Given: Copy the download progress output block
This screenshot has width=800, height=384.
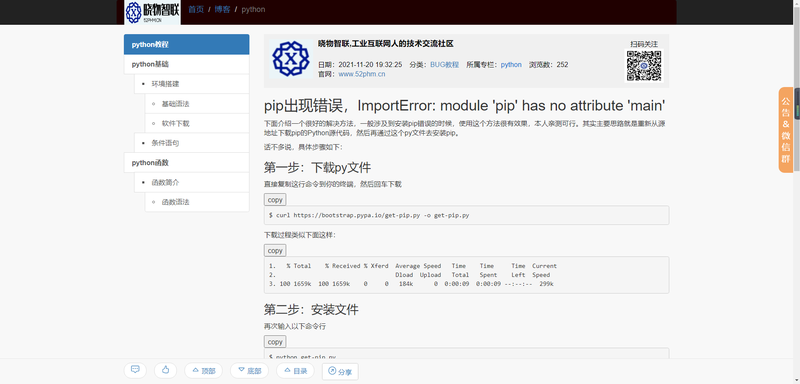Looking at the screenshot, I should 275,250.
